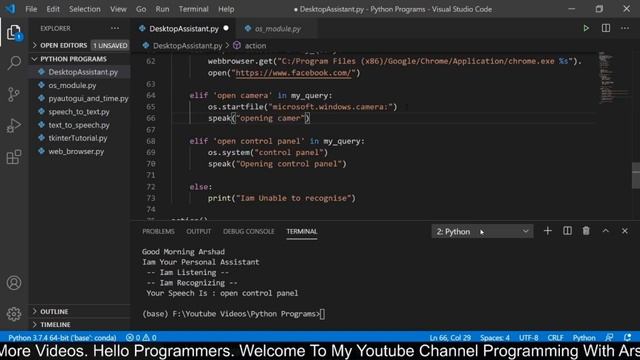Image resolution: width=640 pixels, height=360 pixels.
Task: Kill terminal with trash icon
Action: [x=586, y=231]
